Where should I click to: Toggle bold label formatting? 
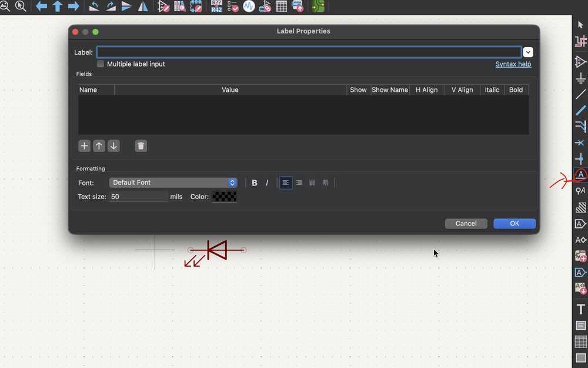tap(254, 183)
